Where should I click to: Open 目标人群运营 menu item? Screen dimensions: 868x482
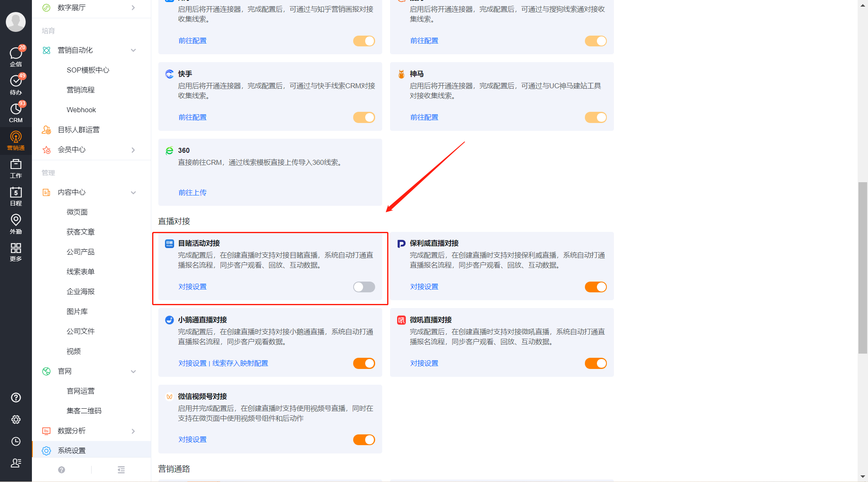78,130
